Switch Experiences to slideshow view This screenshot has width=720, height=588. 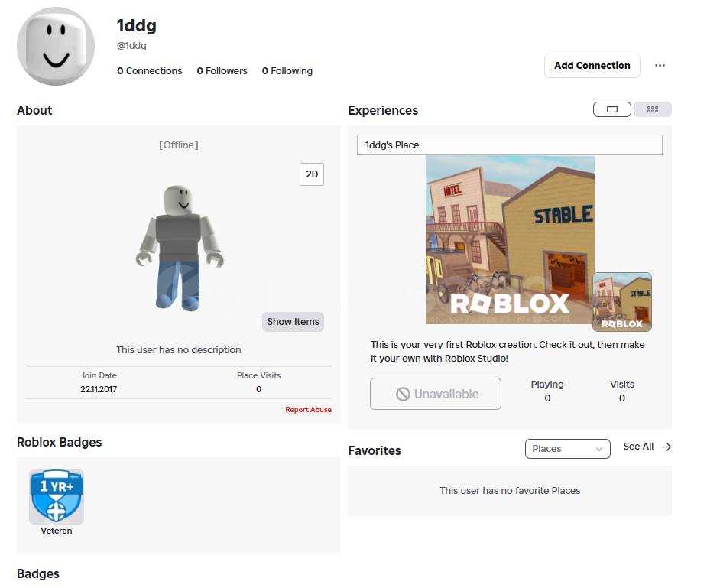tap(611, 109)
